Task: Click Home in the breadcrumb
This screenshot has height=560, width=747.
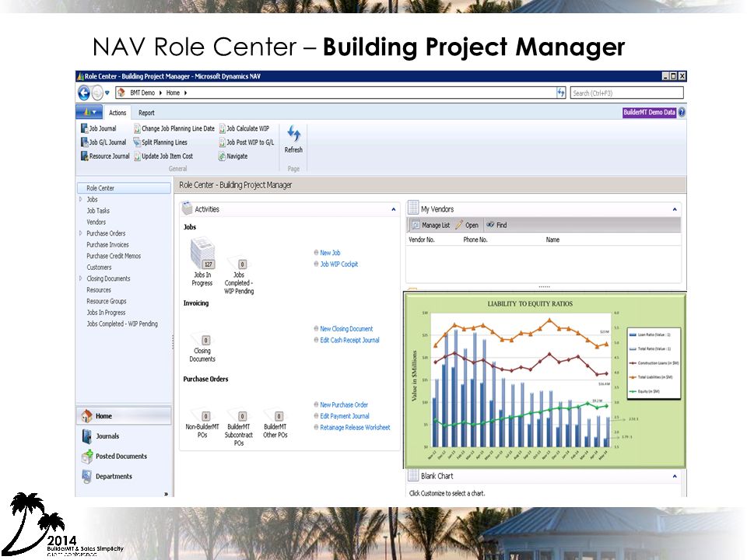Action: (x=173, y=93)
